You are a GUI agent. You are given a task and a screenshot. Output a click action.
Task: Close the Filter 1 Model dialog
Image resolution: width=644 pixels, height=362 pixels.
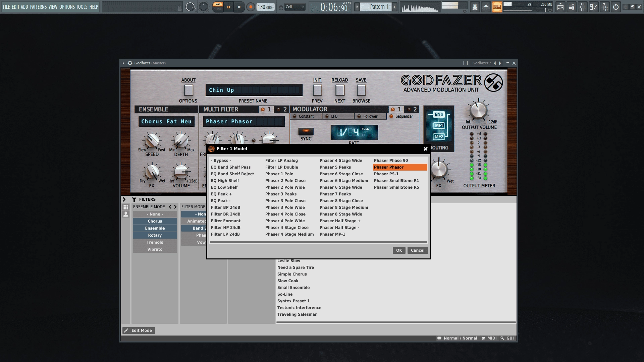[425, 149]
